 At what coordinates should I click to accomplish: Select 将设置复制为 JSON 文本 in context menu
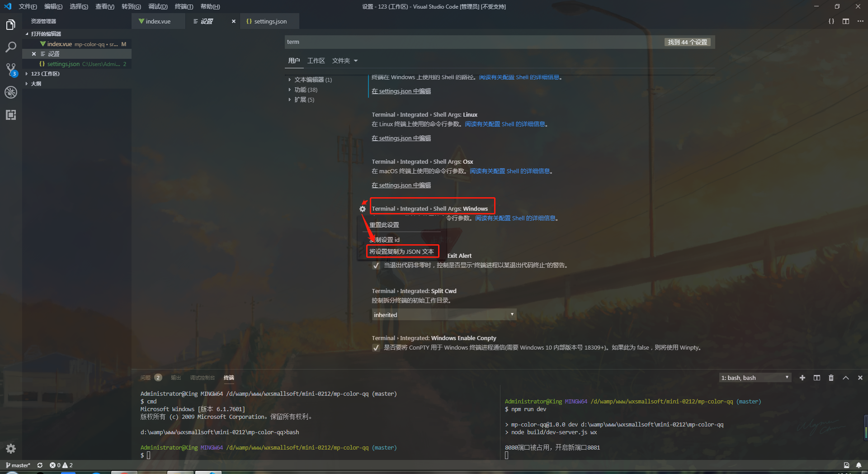pyautogui.click(x=402, y=251)
